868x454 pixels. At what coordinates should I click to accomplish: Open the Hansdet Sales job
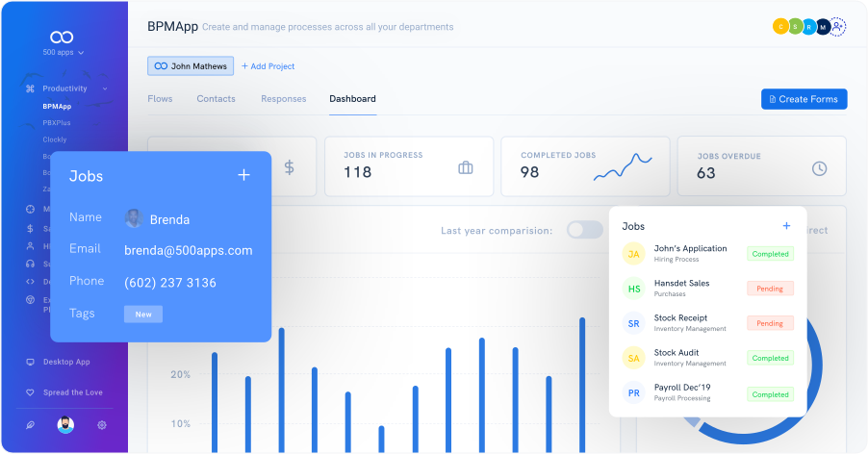pyautogui.click(x=681, y=283)
